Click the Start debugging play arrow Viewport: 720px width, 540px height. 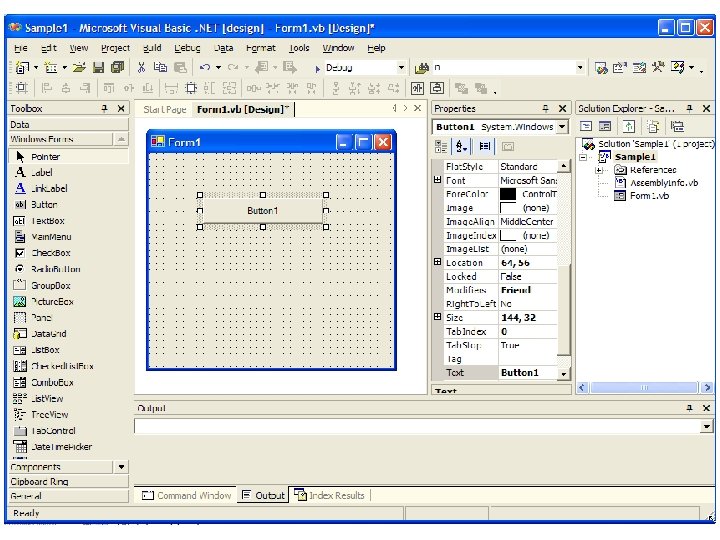pyautogui.click(x=317, y=69)
